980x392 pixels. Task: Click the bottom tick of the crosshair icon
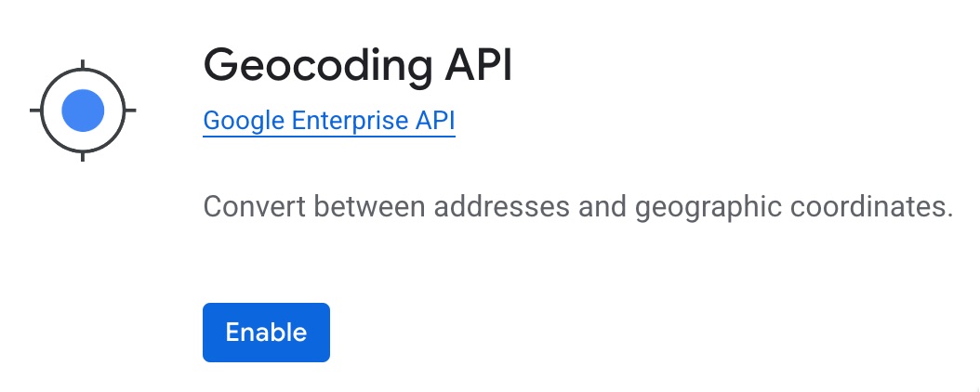tap(83, 154)
